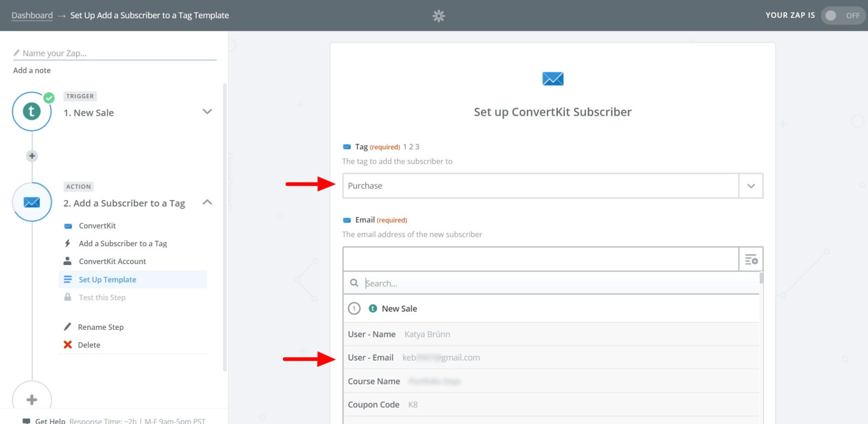The height and width of the screenshot is (424, 868).
Task: Select User - Email field option
Action: (551, 358)
